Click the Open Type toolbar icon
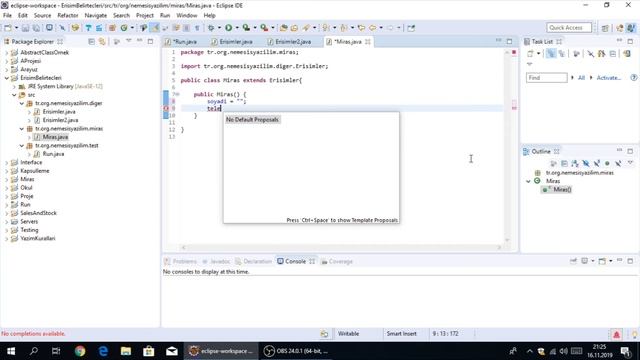 [x=283, y=28]
